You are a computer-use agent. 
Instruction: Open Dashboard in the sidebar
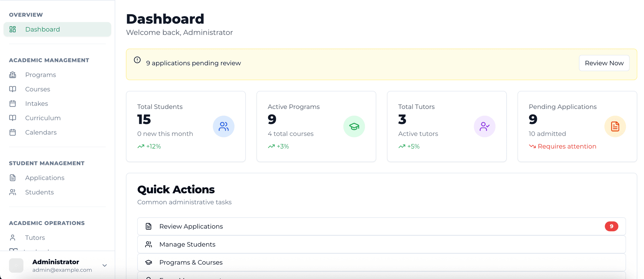pyautogui.click(x=57, y=30)
